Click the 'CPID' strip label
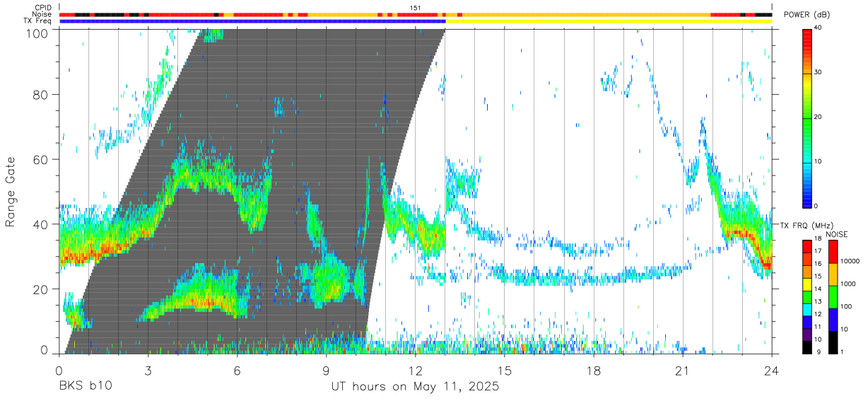Viewport: 868px width, 401px height. click(43, 8)
